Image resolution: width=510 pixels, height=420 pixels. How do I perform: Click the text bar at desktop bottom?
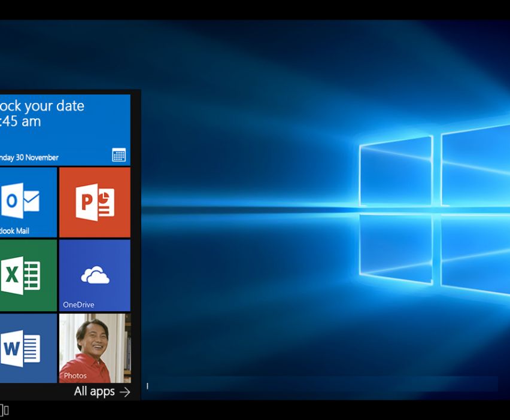(x=323, y=385)
